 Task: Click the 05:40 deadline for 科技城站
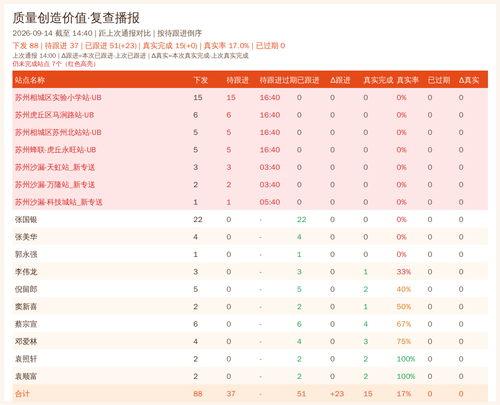(270, 202)
